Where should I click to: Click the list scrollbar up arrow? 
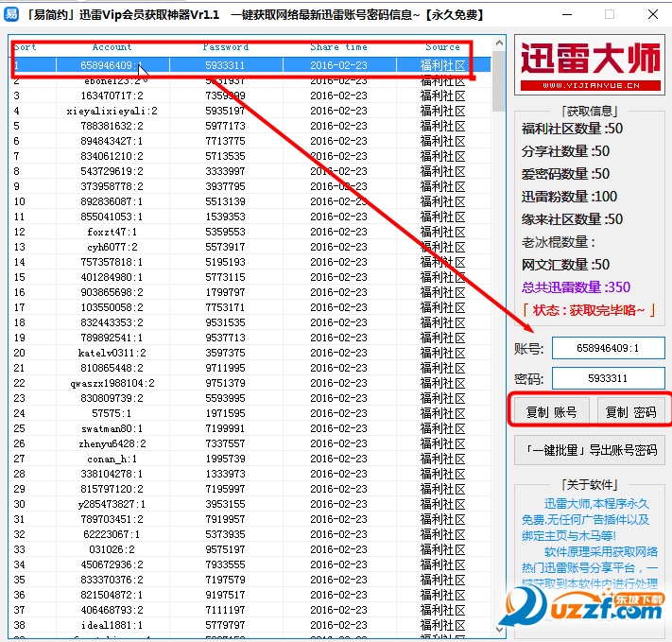499,43
